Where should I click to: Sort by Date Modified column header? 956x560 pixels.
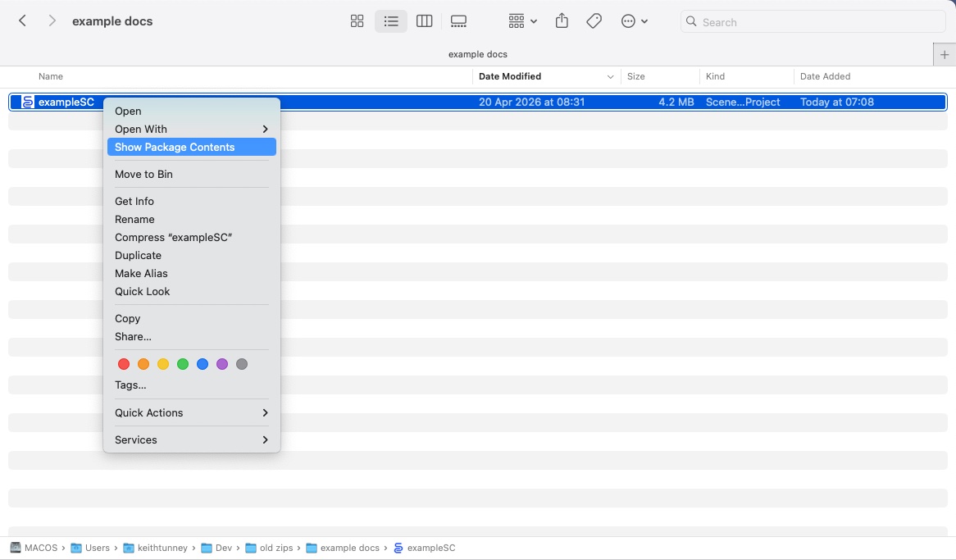510,76
